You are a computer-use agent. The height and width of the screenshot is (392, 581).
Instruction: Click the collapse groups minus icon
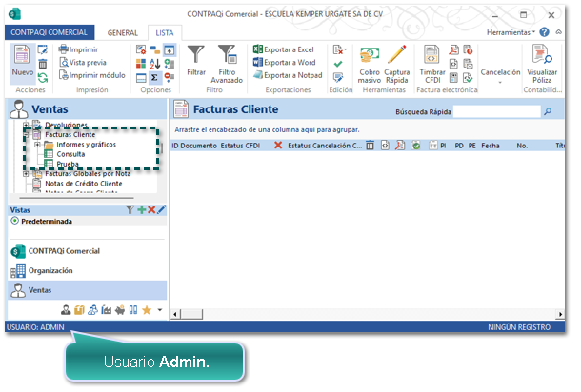169,77
